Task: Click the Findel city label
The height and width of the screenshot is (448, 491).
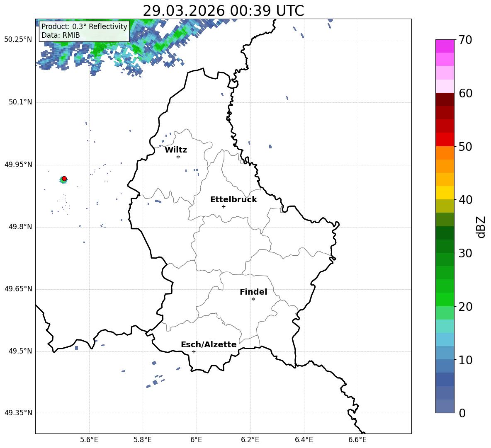Action: (x=253, y=292)
